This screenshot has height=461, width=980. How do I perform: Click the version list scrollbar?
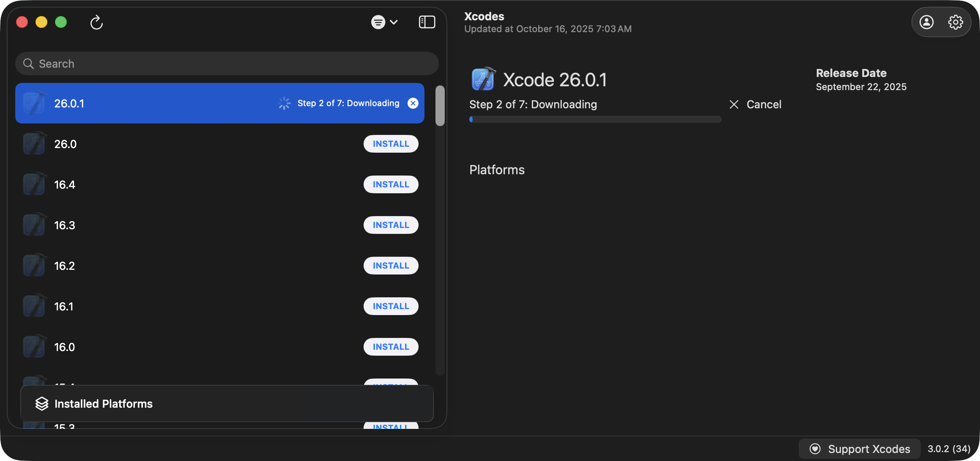(440, 106)
